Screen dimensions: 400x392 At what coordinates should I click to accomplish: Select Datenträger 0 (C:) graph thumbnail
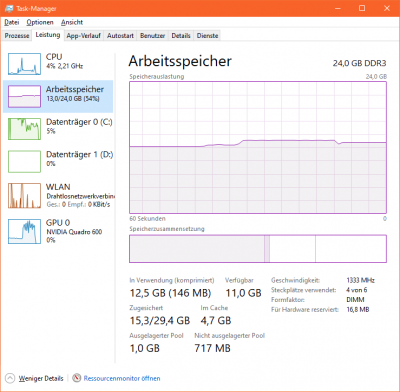click(x=24, y=129)
